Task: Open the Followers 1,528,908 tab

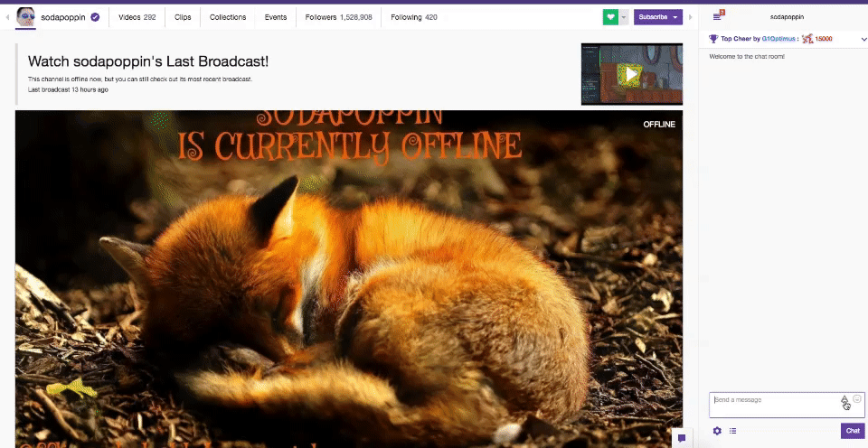Action: (338, 17)
